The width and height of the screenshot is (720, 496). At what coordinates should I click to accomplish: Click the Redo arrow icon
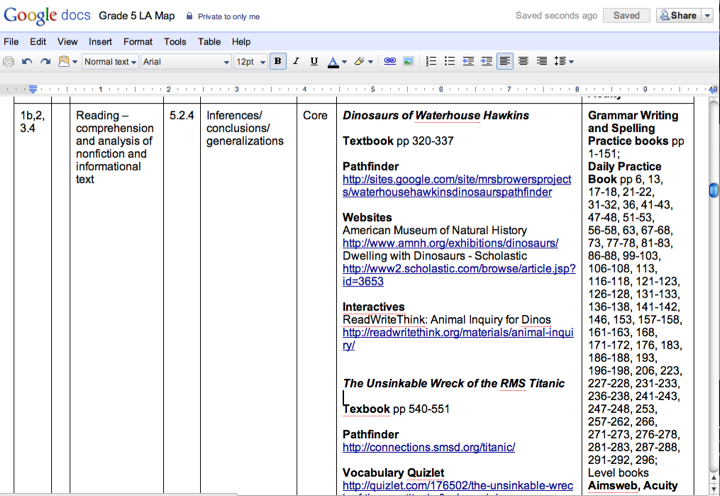(x=45, y=61)
